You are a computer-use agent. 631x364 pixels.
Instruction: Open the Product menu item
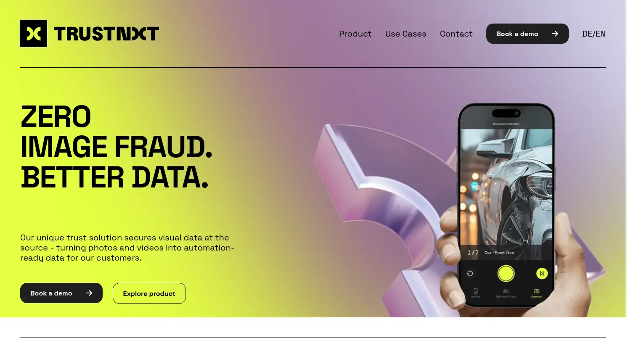355,34
